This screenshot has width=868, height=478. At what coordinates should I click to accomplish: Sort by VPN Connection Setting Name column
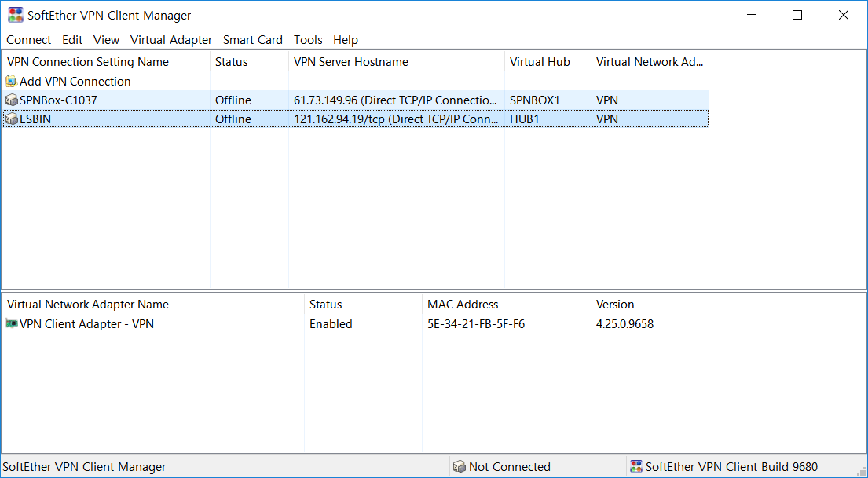pos(106,62)
